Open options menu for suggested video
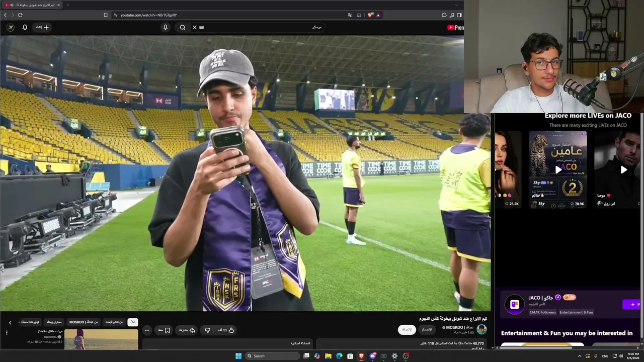The image size is (644, 362). coord(7,332)
